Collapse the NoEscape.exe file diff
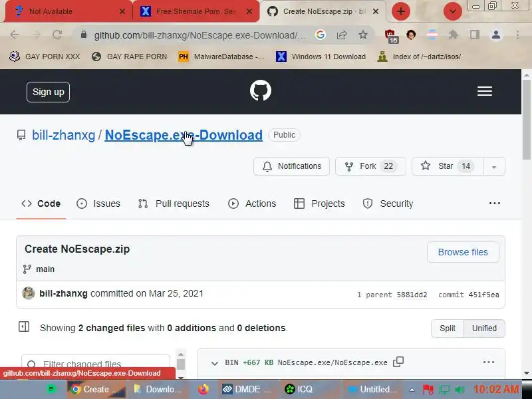Image resolution: width=532 pixels, height=399 pixels. point(214,363)
